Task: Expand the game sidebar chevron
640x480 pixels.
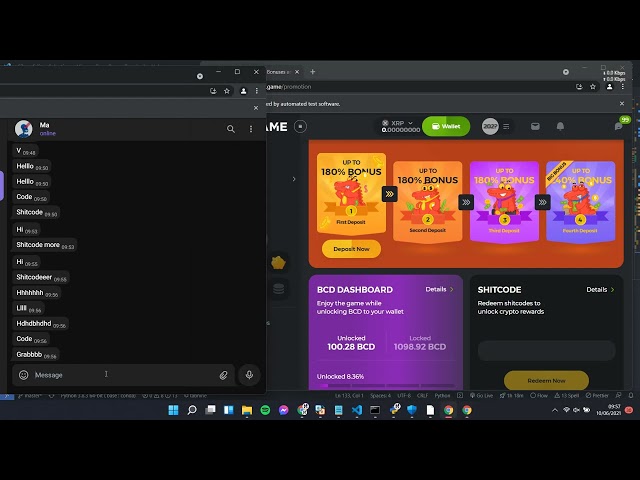Action: (294, 179)
